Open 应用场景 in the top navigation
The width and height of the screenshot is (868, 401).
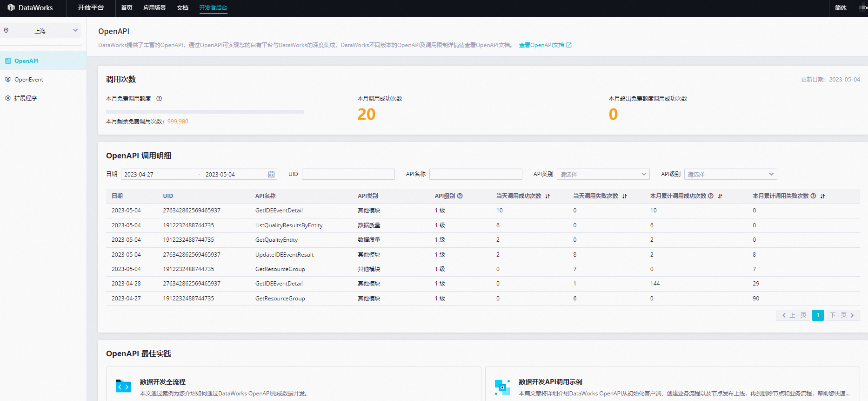(154, 7)
